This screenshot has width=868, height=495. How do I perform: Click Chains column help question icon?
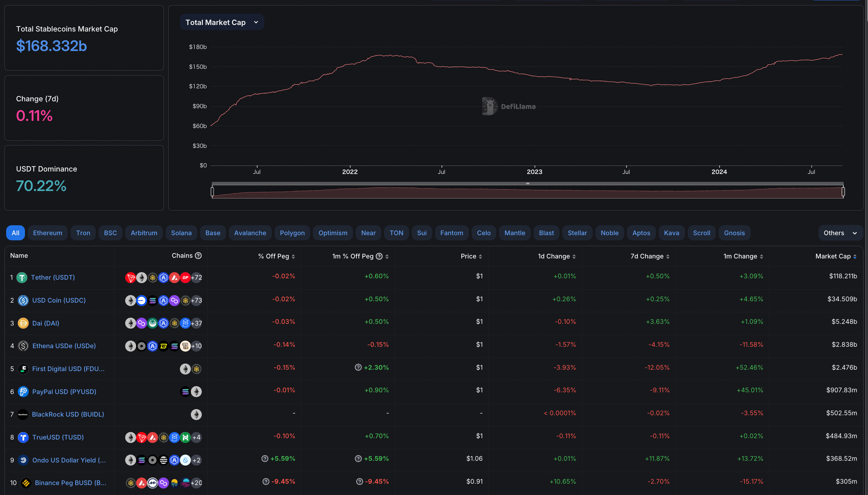click(198, 256)
